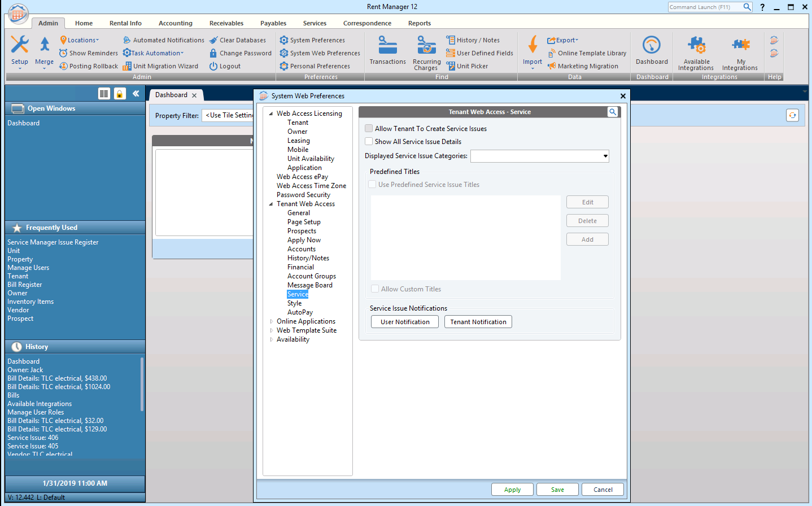Open My Integrations puzzle icon

click(x=740, y=45)
